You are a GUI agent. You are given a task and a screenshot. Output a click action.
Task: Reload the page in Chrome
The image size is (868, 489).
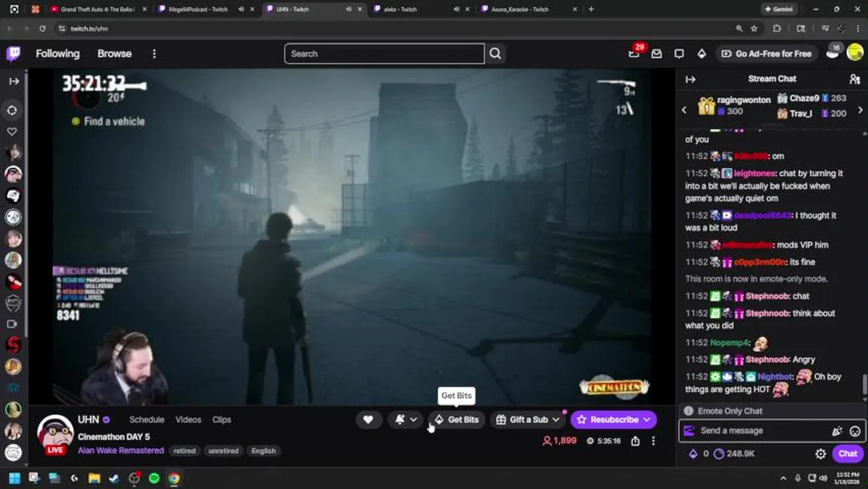pos(42,29)
